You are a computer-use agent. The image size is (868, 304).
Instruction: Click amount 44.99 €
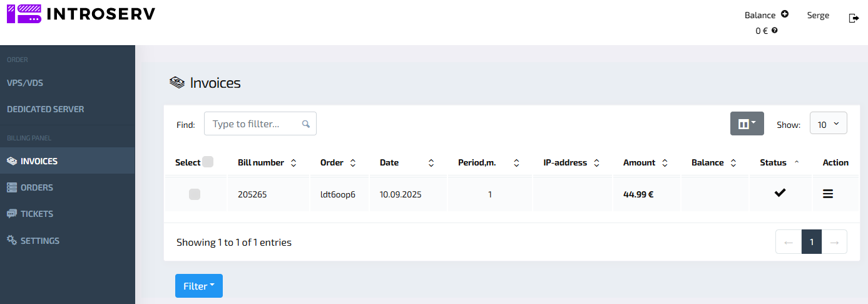click(x=638, y=194)
